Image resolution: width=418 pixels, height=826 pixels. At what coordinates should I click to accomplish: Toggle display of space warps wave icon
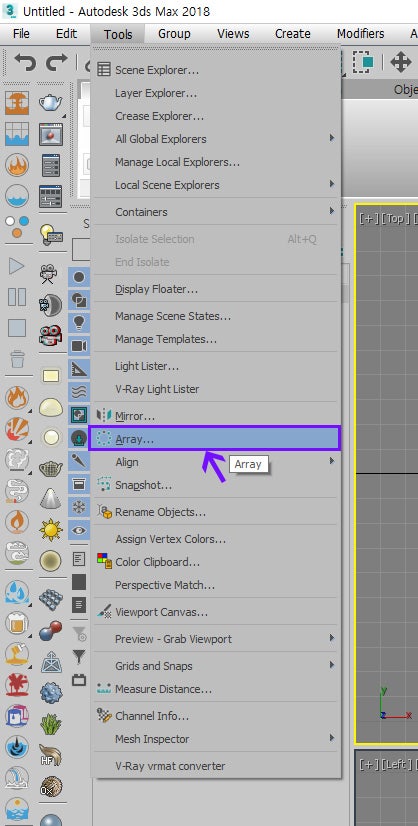pos(79,392)
